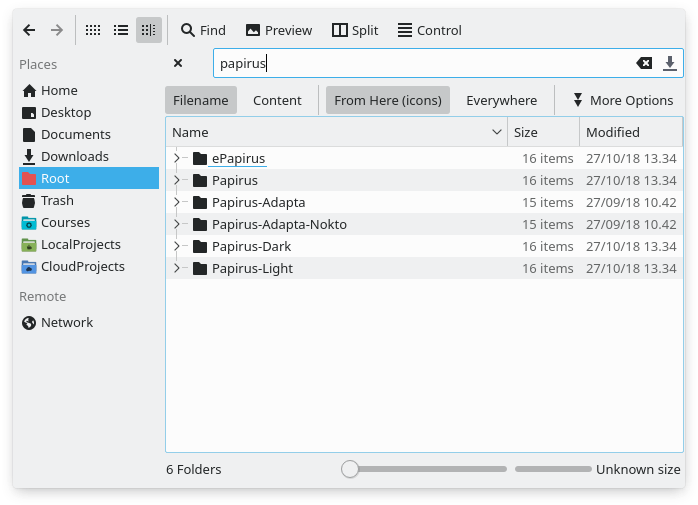Screen dimensions: 698x505
Task: Open Network under Remote
Action: pos(89,322)
